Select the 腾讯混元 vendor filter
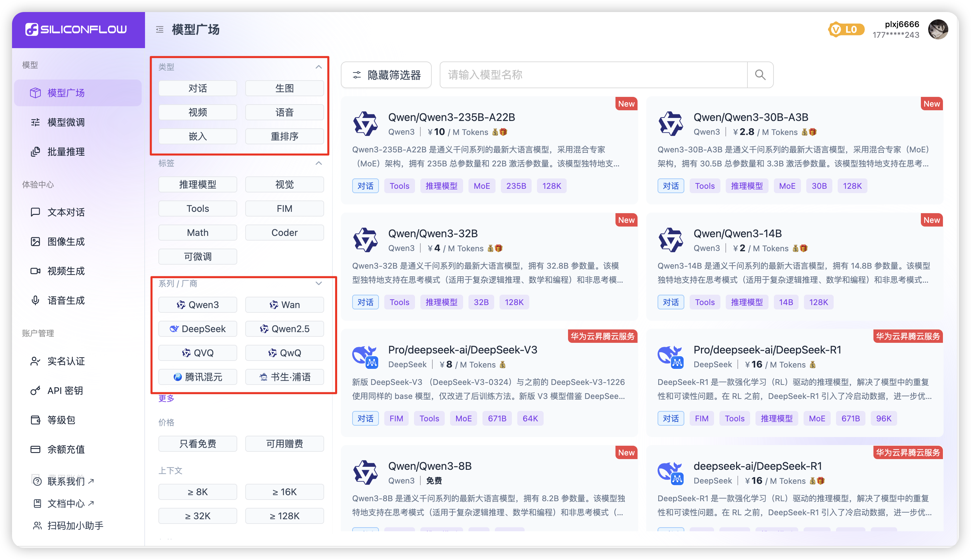Screen dimensions: 971x560 click(x=198, y=377)
